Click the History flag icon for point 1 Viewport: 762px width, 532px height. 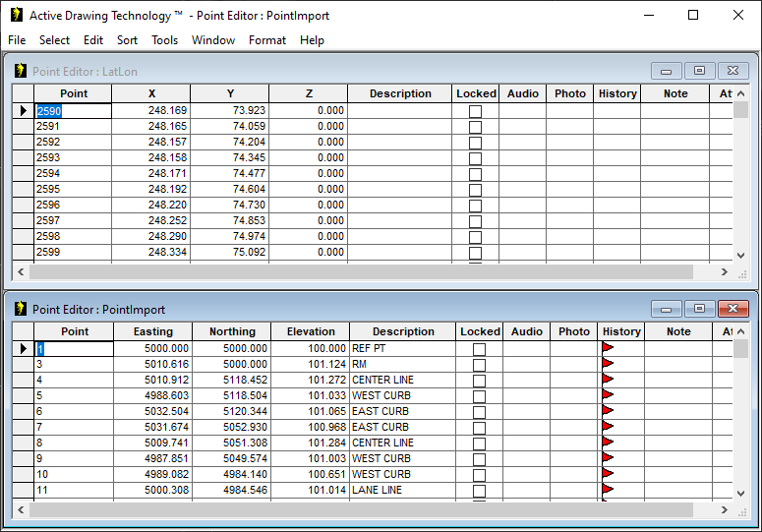pyautogui.click(x=608, y=348)
